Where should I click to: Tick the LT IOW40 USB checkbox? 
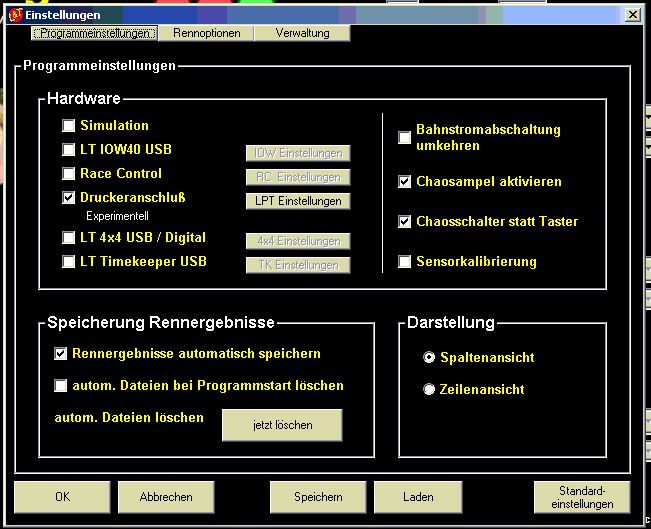tap(69, 150)
